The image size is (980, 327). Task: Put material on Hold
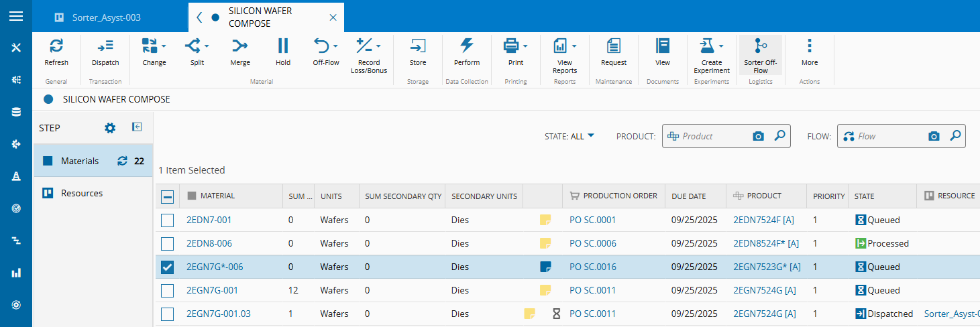pos(283,46)
